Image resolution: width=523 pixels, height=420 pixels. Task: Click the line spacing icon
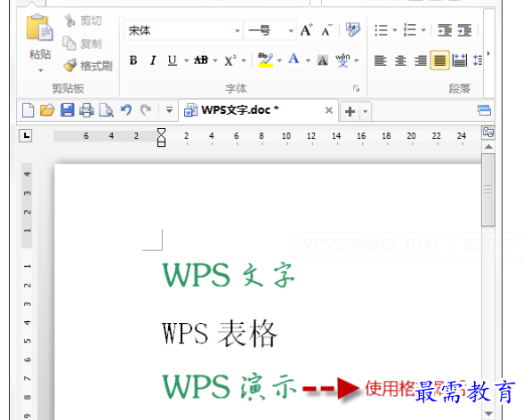pyautogui.click(x=478, y=61)
